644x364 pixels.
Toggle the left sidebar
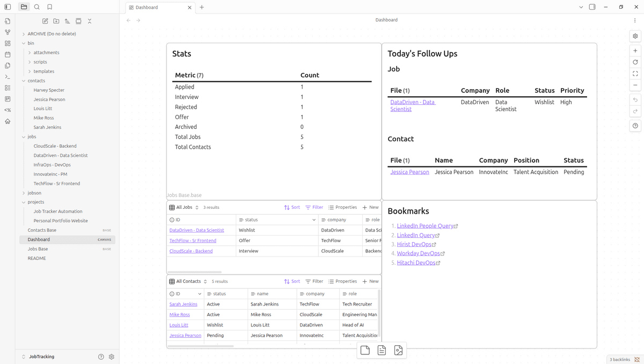(x=8, y=7)
